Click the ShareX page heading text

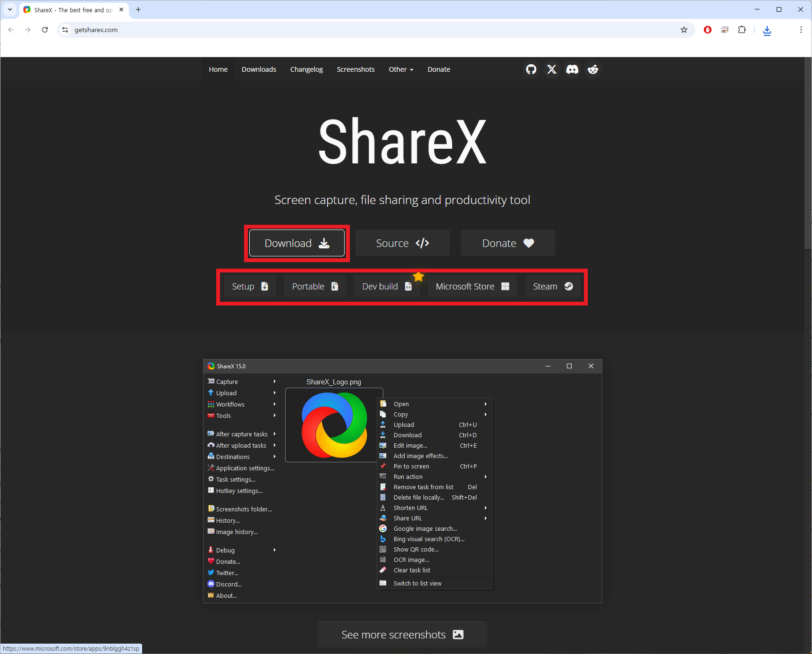point(402,142)
